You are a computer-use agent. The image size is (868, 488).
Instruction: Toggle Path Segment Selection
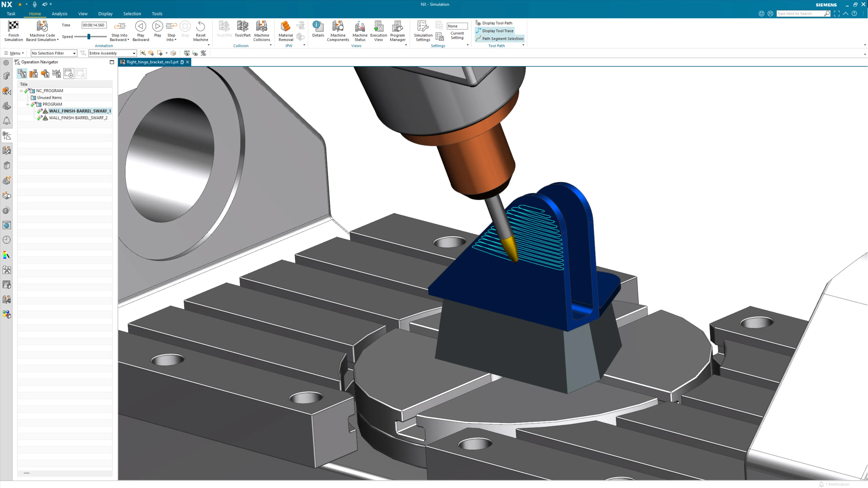tap(502, 38)
